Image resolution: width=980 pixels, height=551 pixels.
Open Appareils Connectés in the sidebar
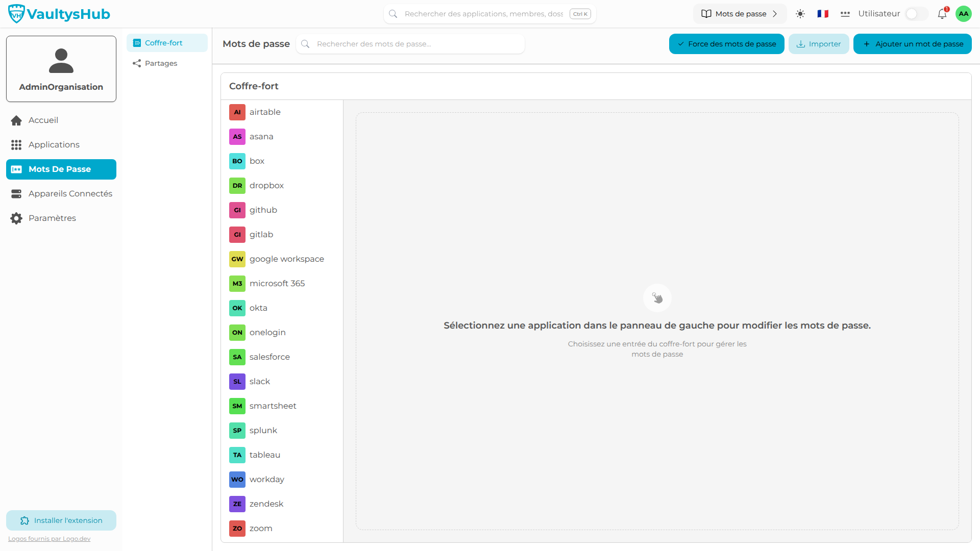point(61,194)
